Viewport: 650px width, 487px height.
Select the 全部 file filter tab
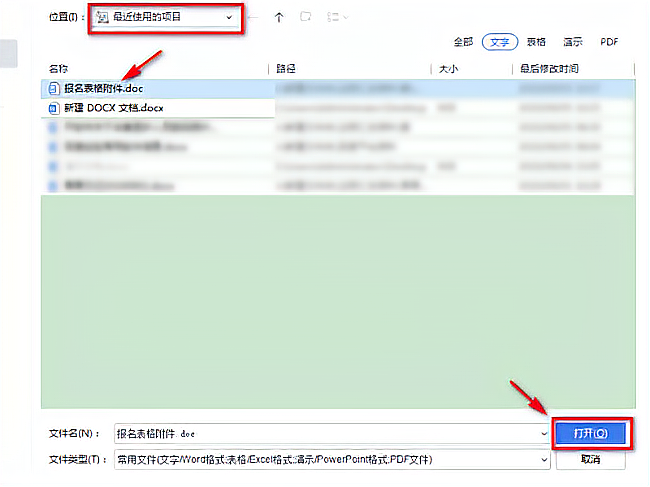(463, 42)
